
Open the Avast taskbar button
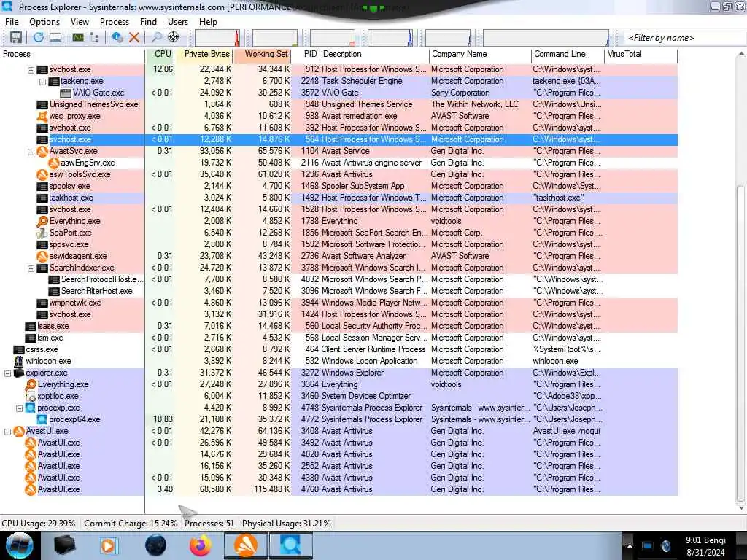[246, 545]
